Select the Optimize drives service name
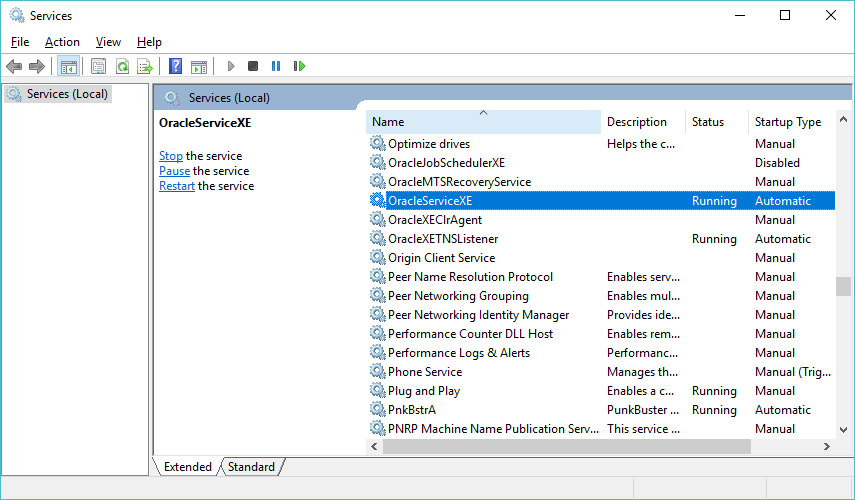Image resolution: width=855 pixels, height=500 pixels. click(429, 144)
